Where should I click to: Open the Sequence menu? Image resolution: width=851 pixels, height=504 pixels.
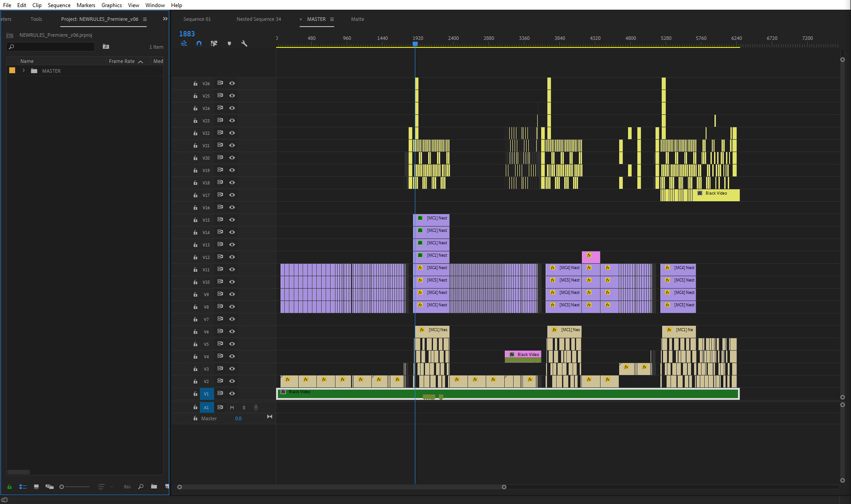tap(59, 5)
